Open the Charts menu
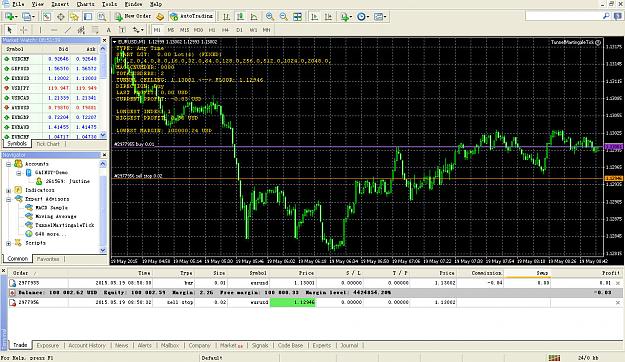Image resolution: width=625 pixels, height=362 pixels. pyautogui.click(x=86, y=4)
